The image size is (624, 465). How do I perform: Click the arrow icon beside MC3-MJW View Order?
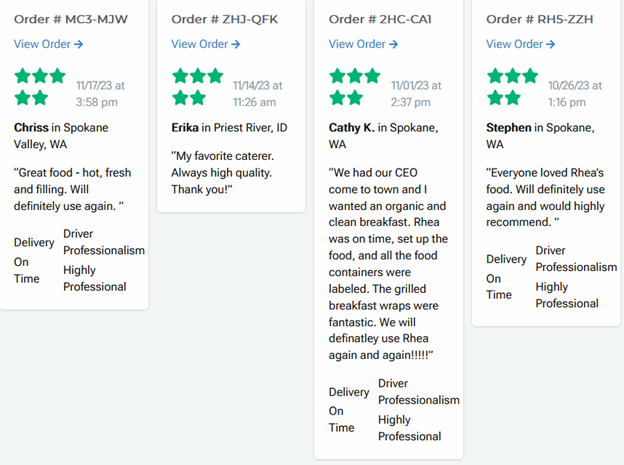tap(79, 44)
